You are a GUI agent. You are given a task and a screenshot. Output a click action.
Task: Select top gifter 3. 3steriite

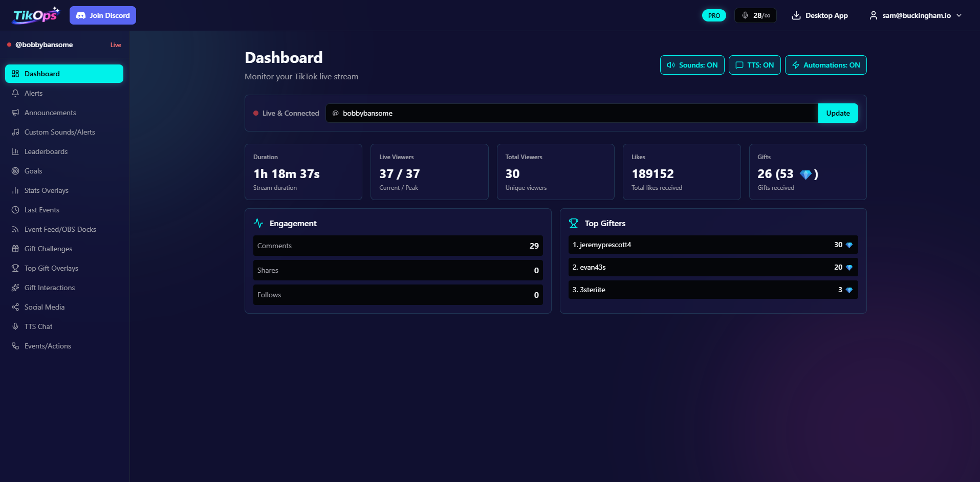tap(713, 290)
